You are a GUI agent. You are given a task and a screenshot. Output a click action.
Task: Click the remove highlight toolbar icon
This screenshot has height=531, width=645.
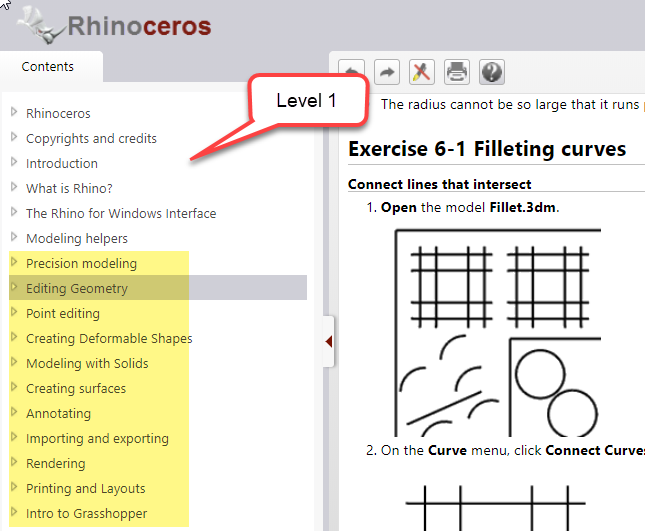click(x=422, y=72)
